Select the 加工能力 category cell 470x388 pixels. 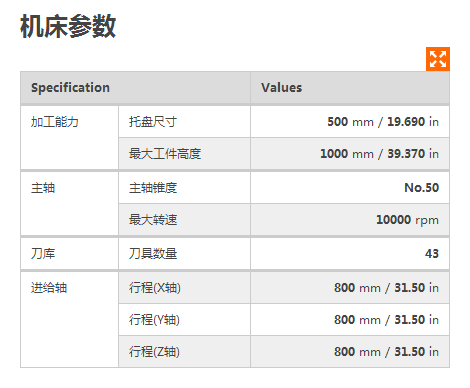[x=69, y=137]
